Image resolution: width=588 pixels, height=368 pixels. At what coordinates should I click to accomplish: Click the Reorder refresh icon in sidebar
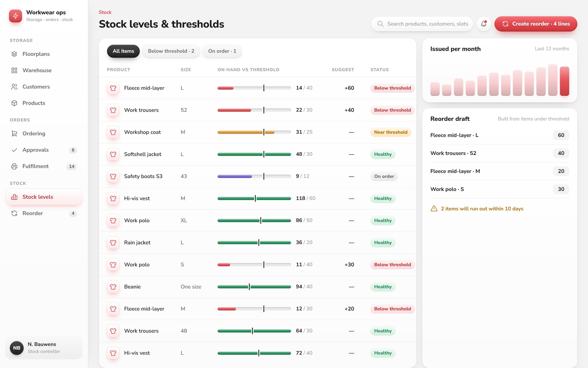coord(14,213)
